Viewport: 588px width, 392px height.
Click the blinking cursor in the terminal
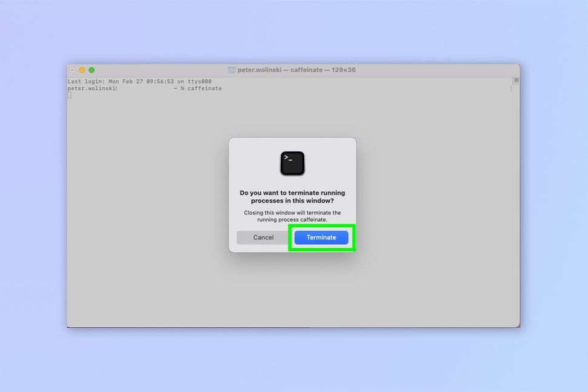click(68, 95)
